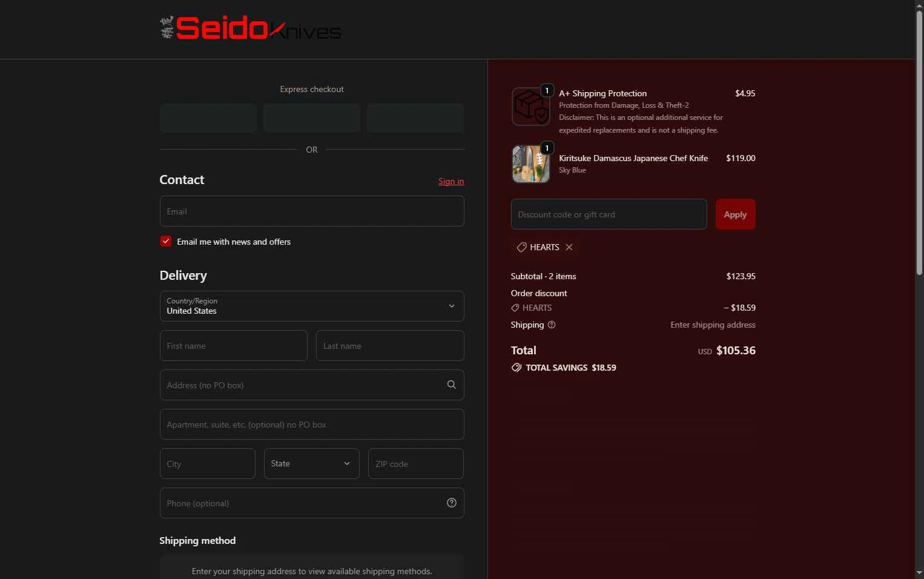
Task: Select the A+ Shipping Protection title
Action: point(603,93)
